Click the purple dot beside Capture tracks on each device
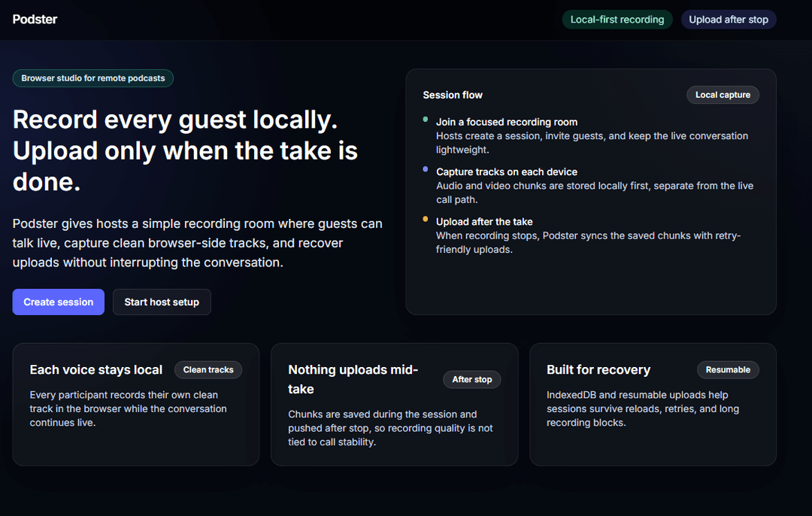This screenshot has height=516, width=812. 425,169
